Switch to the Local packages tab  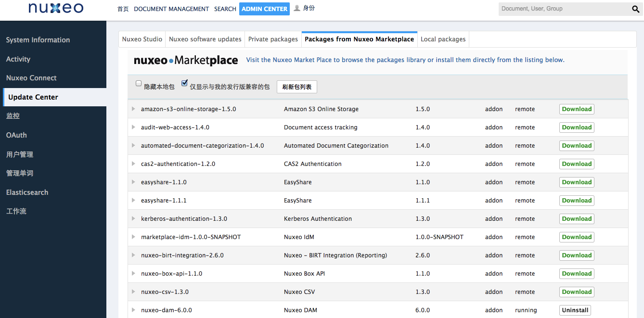click(443, 39)
